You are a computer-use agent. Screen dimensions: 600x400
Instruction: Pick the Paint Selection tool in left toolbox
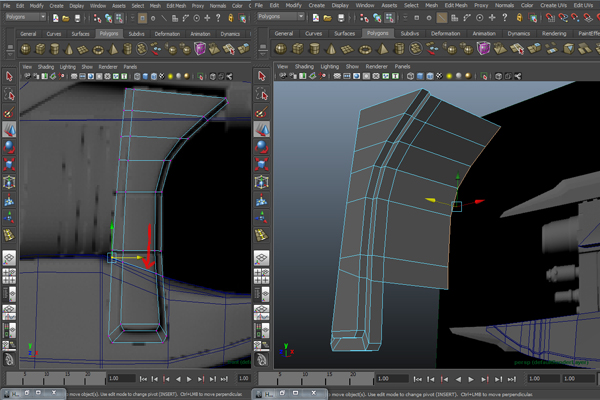click(9, 112)
